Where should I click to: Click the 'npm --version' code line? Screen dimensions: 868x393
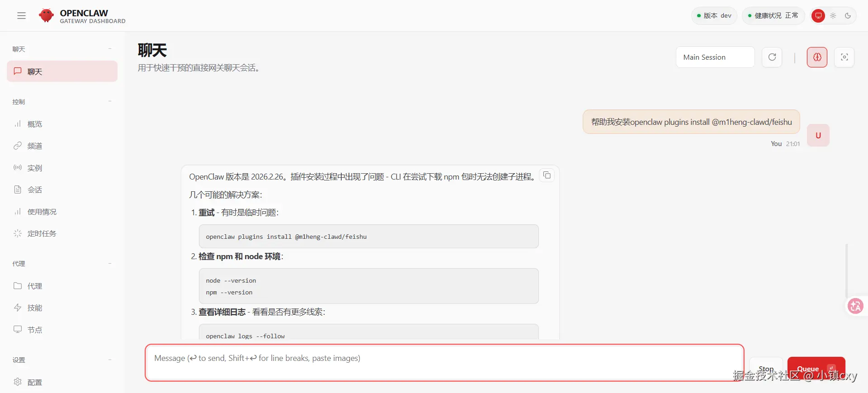[229, 293]
